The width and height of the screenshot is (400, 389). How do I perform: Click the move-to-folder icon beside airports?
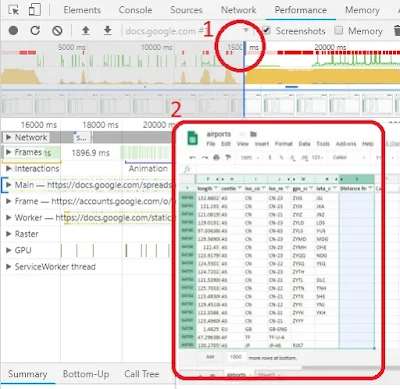click(x=253, y=134)
